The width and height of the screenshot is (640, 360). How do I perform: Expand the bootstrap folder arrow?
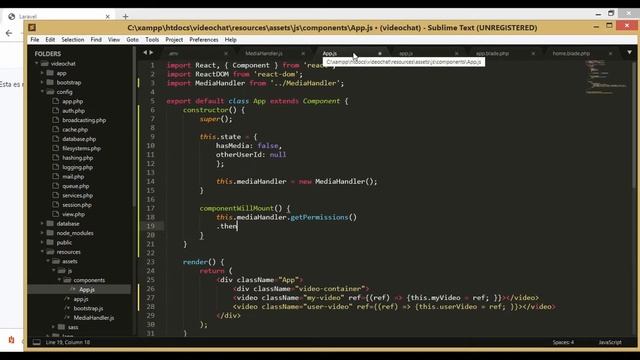(42, 82)
